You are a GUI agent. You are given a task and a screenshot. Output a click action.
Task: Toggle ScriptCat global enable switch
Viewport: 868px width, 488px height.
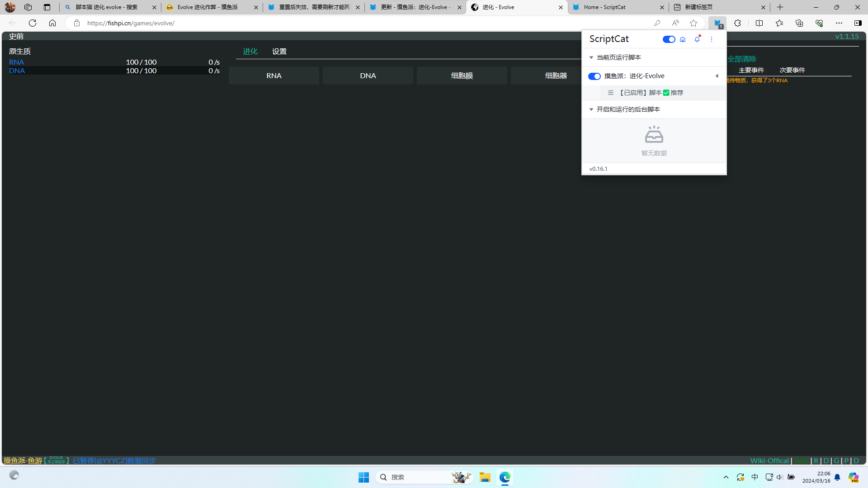pyautogui.click(x=669, y=39)
